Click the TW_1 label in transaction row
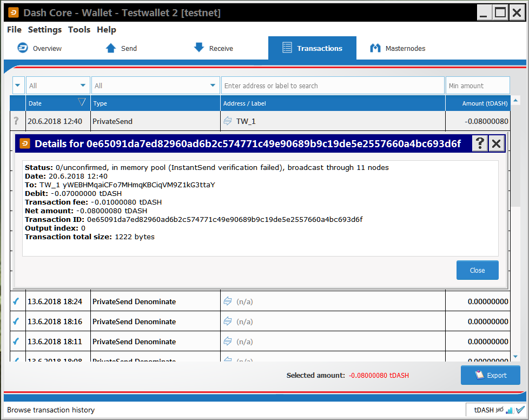Screen dimensions: 529x420 click(246, 121)
